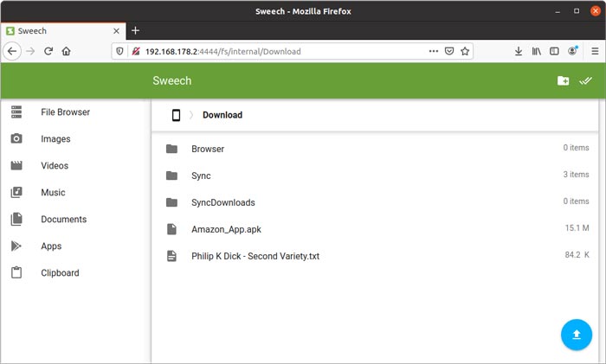Open tracking protection shield icon
Image resolution: width=606 pixels, height=364 pixels.
pos(119,51)
